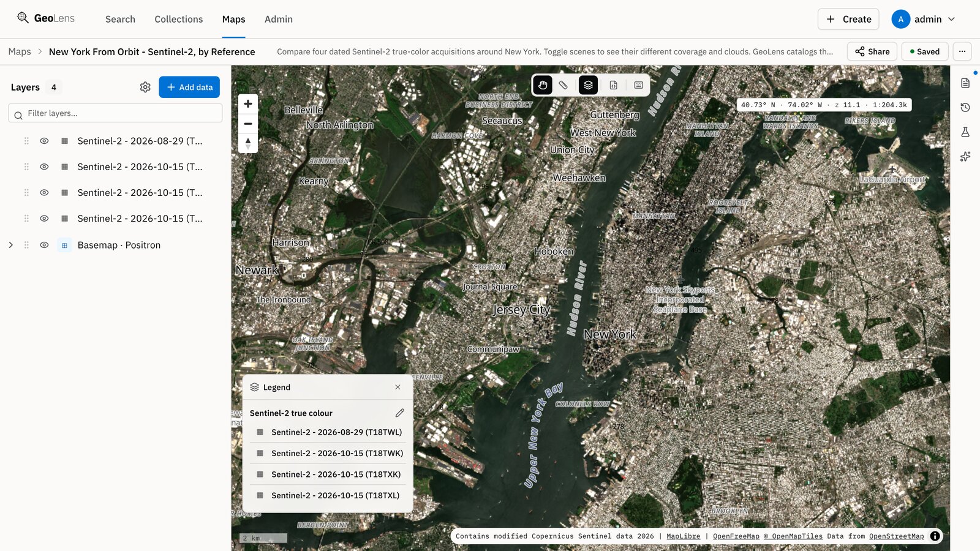Toggle map attribution info icon
Screen dimensions: 980x551
pos(935,536)
